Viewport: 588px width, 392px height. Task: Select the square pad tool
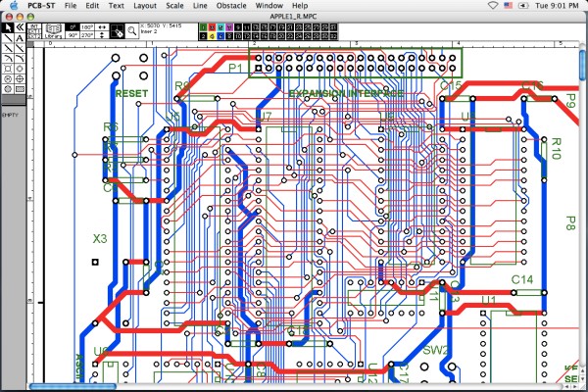[8, 69]
